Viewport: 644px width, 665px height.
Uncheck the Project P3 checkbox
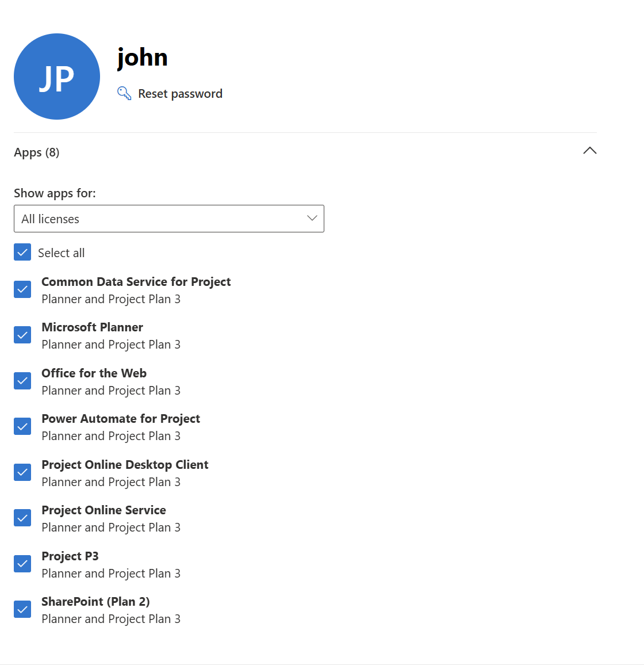(22, 564)
